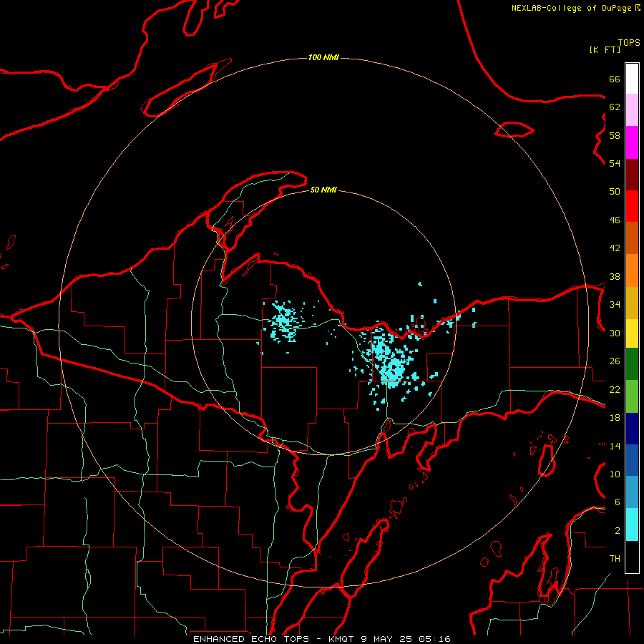Click the legend value "50"
This screenshot has height=644, width=644.
[615, 192]
